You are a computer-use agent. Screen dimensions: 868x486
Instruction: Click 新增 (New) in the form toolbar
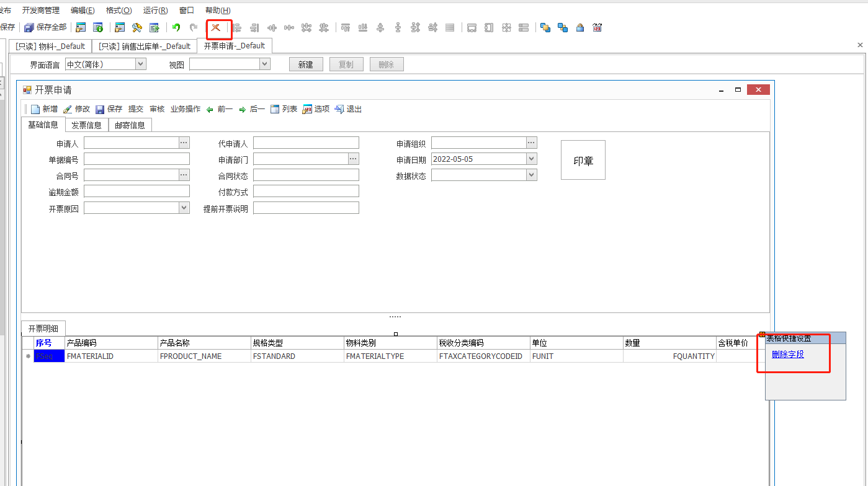44,109
